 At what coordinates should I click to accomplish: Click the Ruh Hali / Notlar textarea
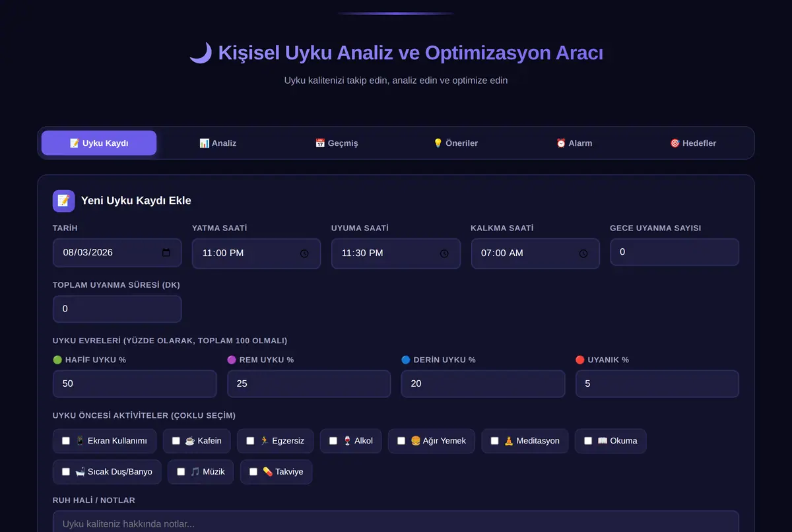pos(396,522)
